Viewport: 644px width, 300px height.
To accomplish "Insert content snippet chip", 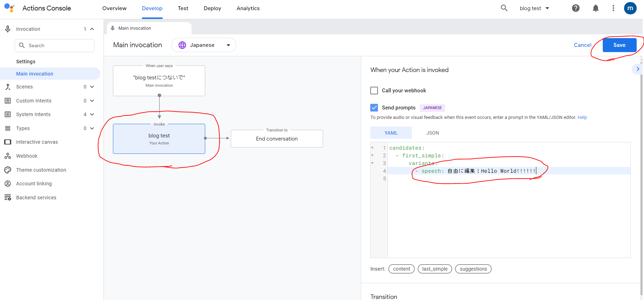I will pos(401,269).
